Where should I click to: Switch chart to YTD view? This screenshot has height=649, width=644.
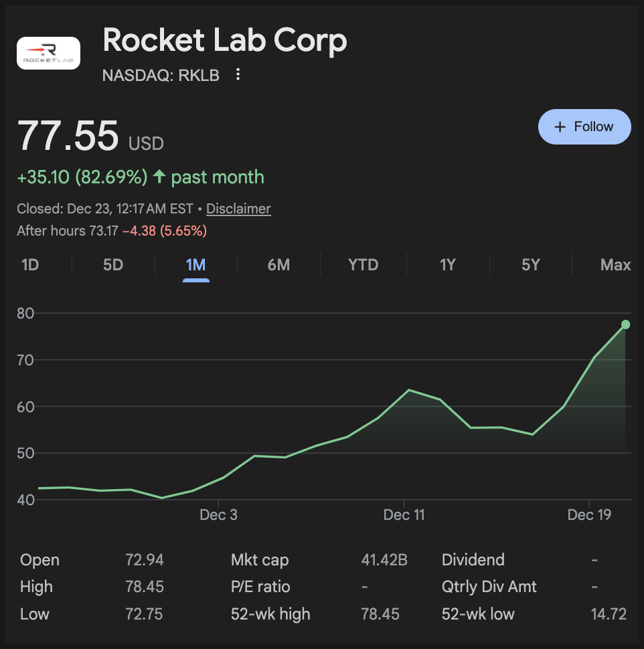click(x=363, y=265)
